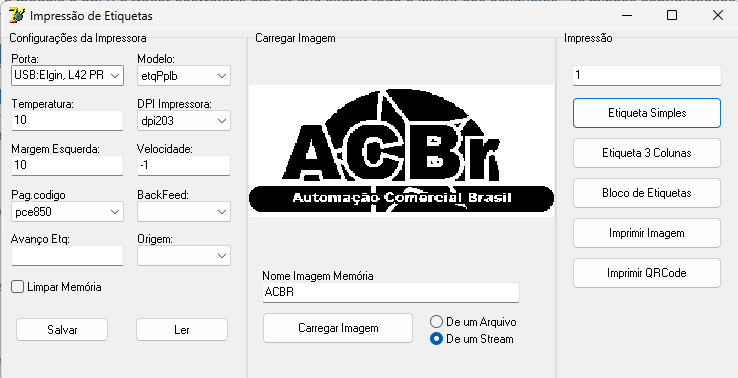The height and width of the screenshot is (378, 738).
Task: Click the Ler button
Action: coord(182,330)
